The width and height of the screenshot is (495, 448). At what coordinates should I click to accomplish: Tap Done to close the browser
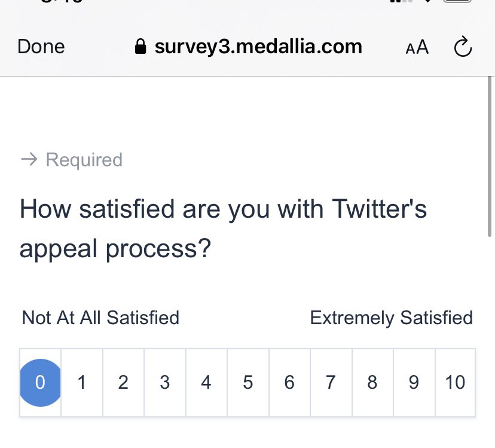(41, 47)
